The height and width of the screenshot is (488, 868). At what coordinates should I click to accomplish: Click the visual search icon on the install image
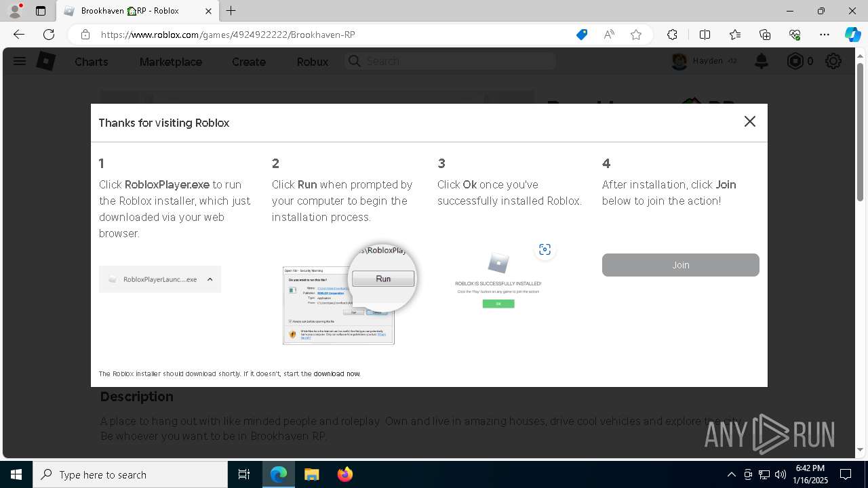click(545, 249)
